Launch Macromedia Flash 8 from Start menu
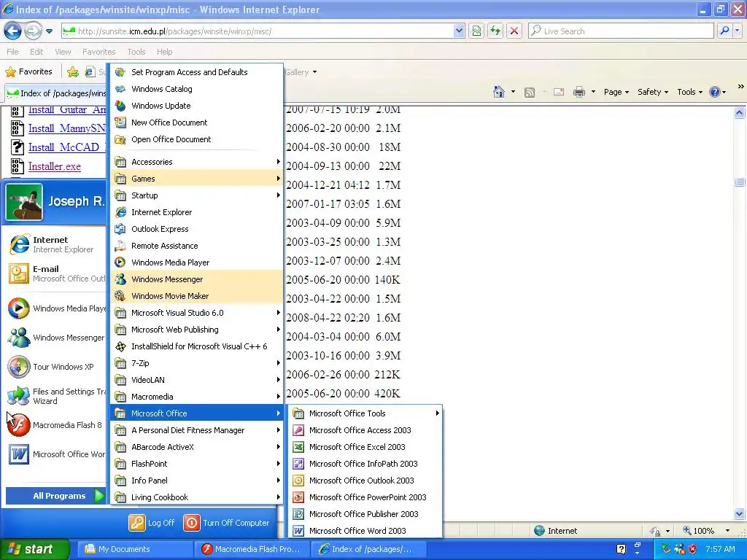 (x=56, y=425)
